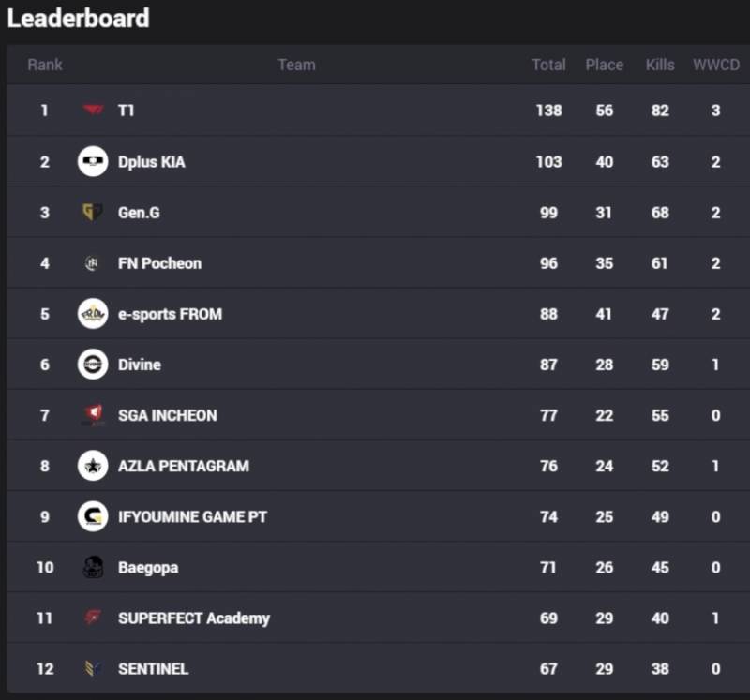Image resolution: width=750 pixels, height=700 pixels.
Task: Click the AZLA PENTAGRAM star logo
Action: pos(93,466)
